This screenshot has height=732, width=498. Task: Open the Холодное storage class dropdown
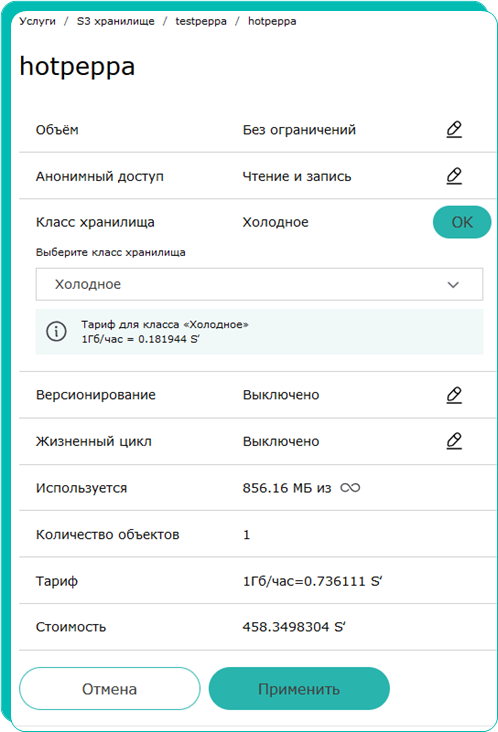pyautogui.click(x=260, y=284)
